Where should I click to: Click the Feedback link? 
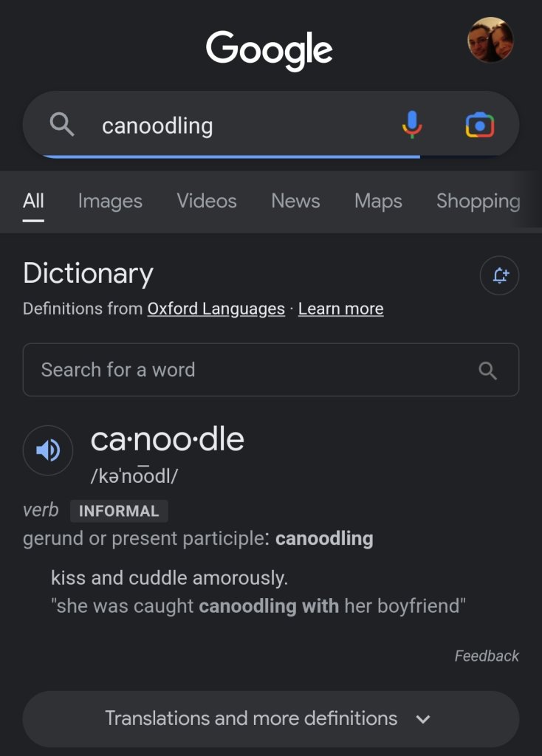487,656
